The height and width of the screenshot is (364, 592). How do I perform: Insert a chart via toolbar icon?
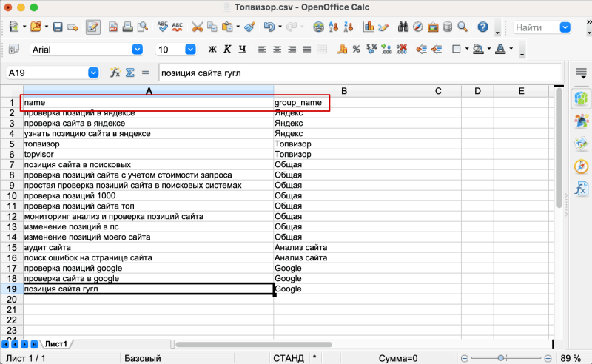368,27
